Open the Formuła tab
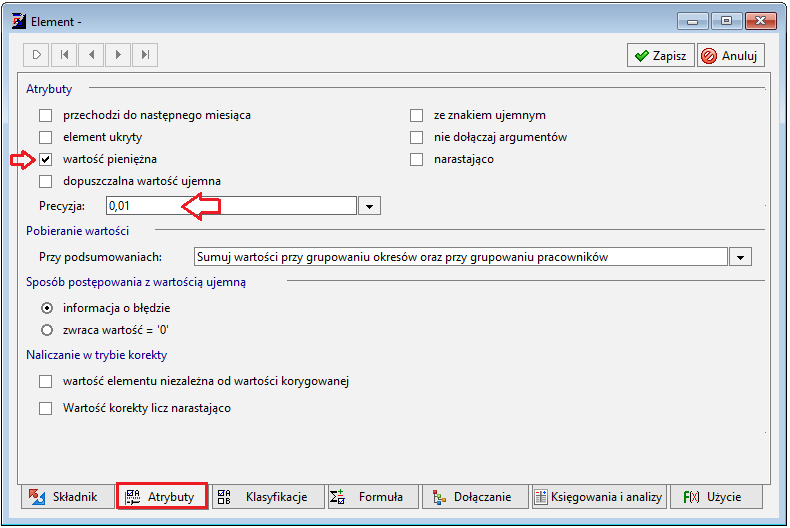Image resolution: width=790 pixels, height=528 pixels. [x=373, y=497]
